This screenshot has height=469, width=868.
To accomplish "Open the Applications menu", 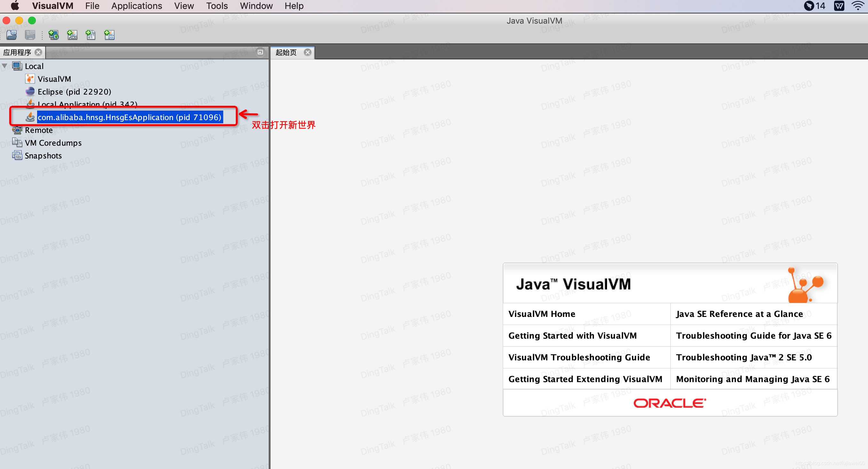I will point(137,6).
